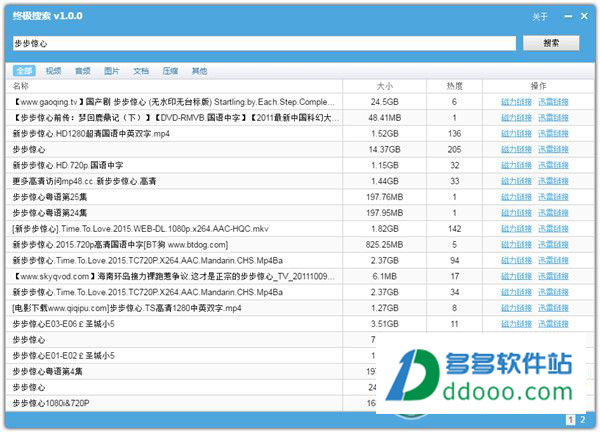
Task: Click heat value 205
Action: [x=455, y=149]
